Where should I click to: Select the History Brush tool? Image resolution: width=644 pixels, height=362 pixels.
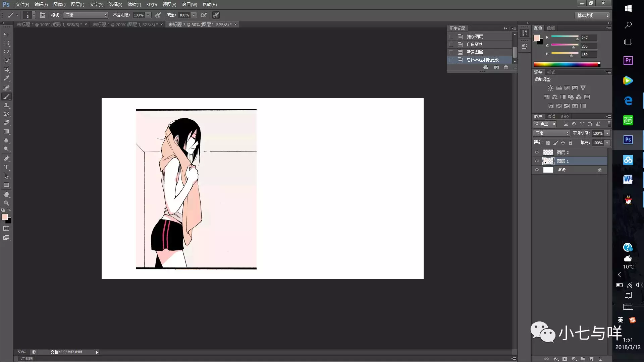click(6, 114)
